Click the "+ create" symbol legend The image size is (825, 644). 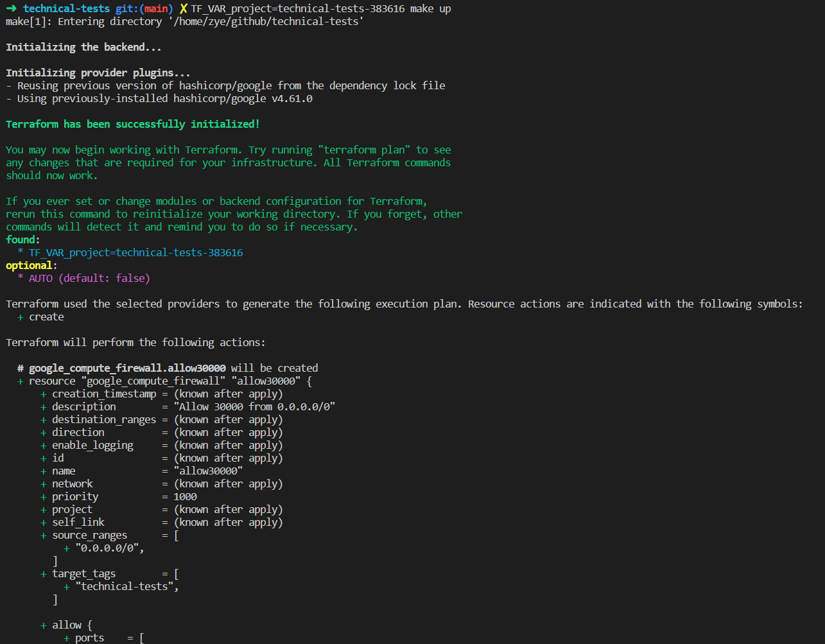pyautogui.click(x=40, y=317)
